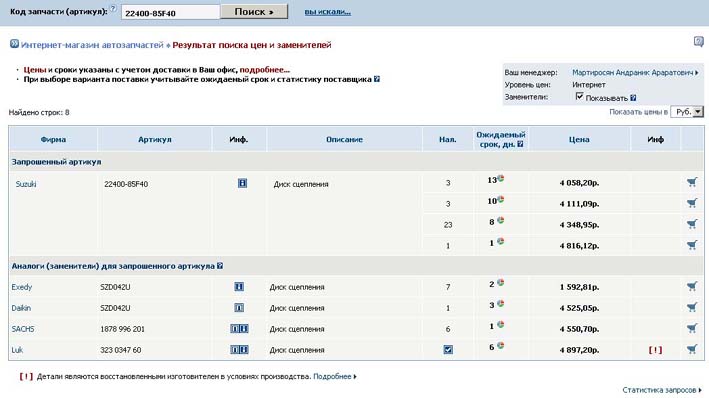Click red [!] warning in Luk row
The height and width of the screenshot is (398, 709).
click(655, 350)
